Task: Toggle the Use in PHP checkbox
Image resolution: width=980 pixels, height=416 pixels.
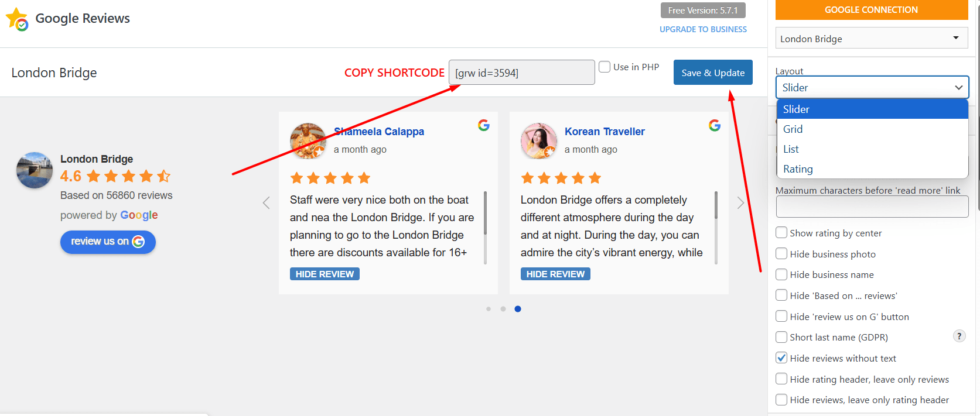Action: 605,67
